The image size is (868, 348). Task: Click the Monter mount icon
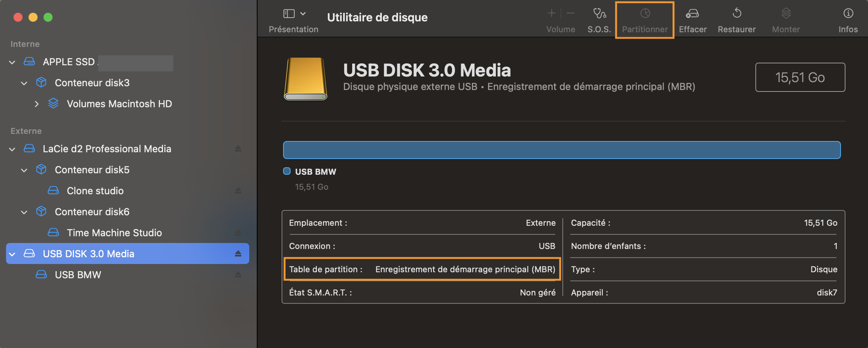click(x=786, y=14)
